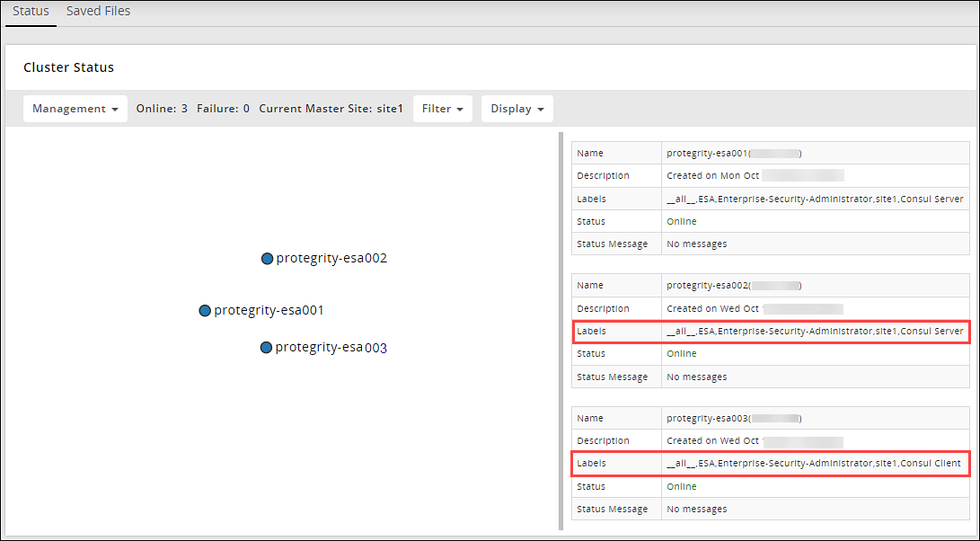Select the protegrity-esa001 node icon
The height and width of the screenshot is (541, 980).
coord(205,310)
